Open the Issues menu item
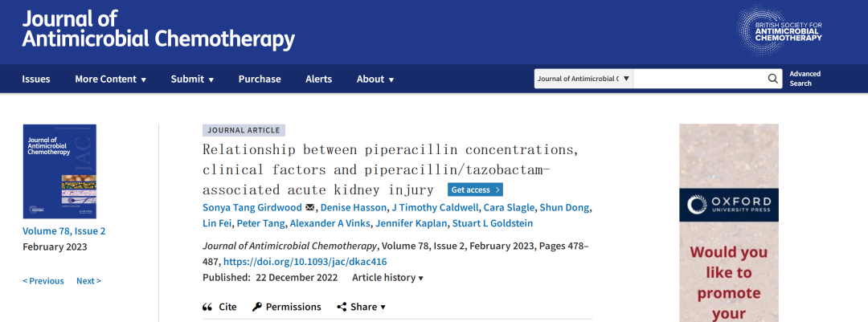868x322 pixels. point(36,79)
